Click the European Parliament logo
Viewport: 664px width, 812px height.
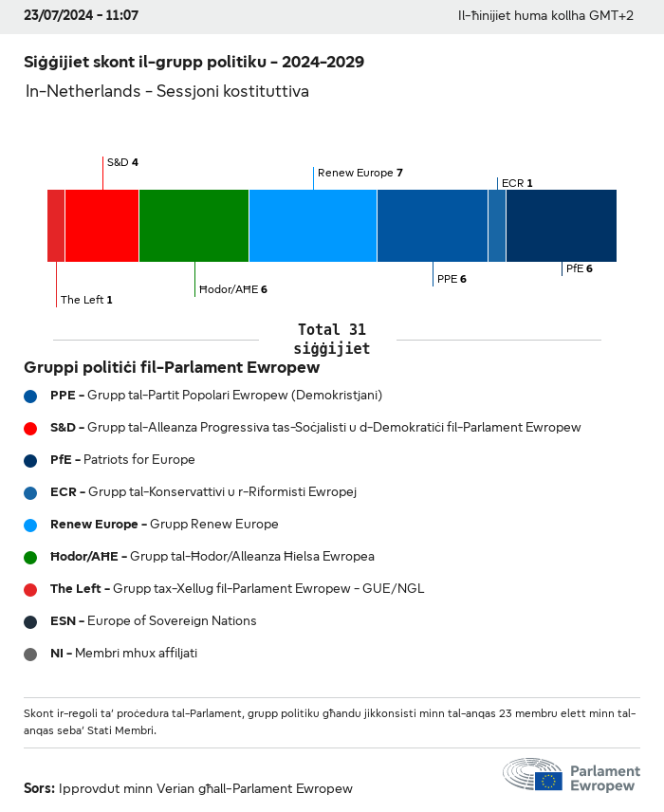coord(571,775)
